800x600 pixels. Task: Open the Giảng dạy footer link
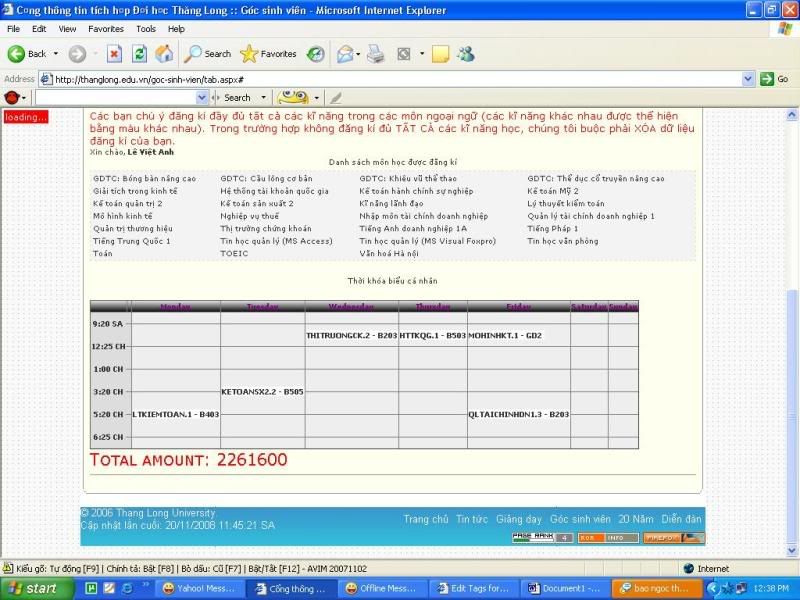[518, 519]
